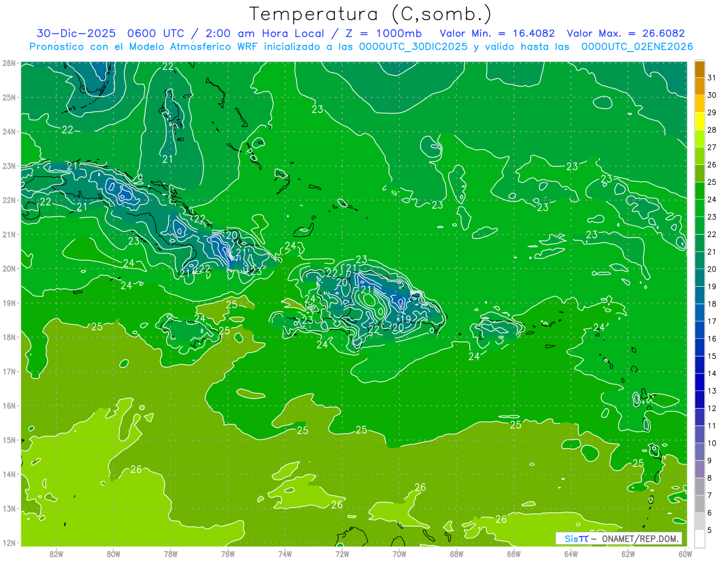
Task: Click the color bar value 14
Action: pyautogui.click(x=712, y=374)
